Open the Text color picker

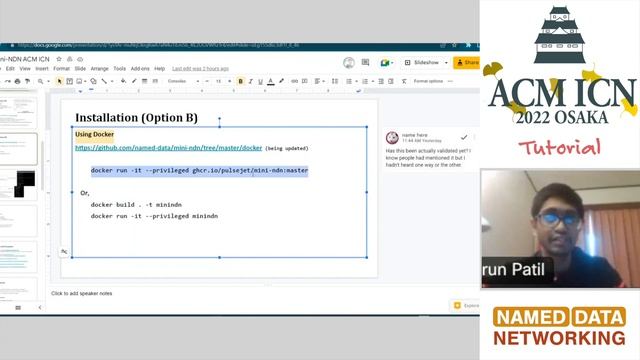(271, 81)
